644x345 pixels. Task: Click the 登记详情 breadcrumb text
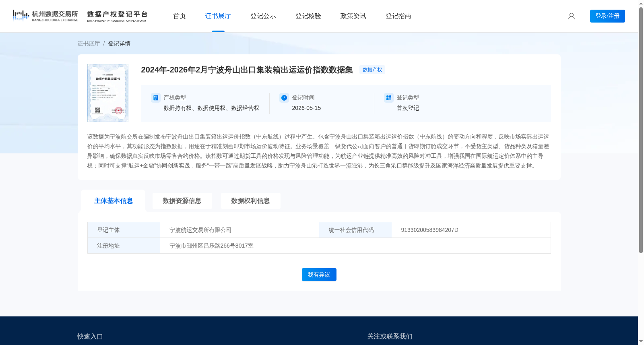[119, 43]
